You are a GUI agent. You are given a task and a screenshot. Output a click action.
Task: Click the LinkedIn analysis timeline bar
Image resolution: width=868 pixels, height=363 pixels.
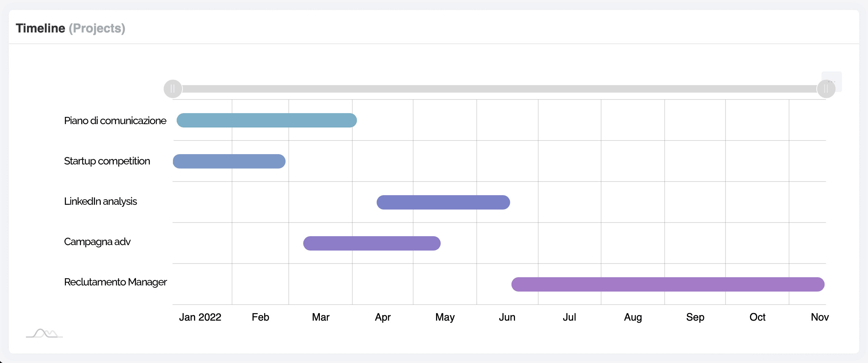pos(443,202)
